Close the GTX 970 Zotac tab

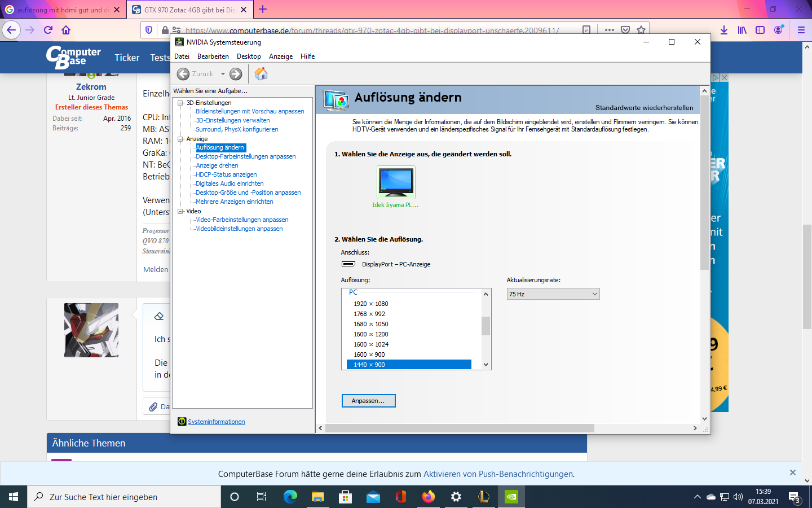(244, 10)
